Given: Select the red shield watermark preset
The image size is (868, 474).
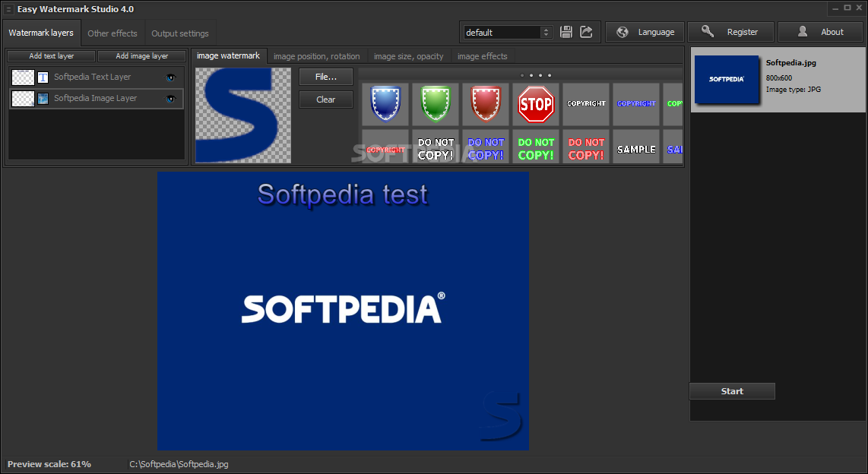Looking at the screenshot, I should coord(486,104).
